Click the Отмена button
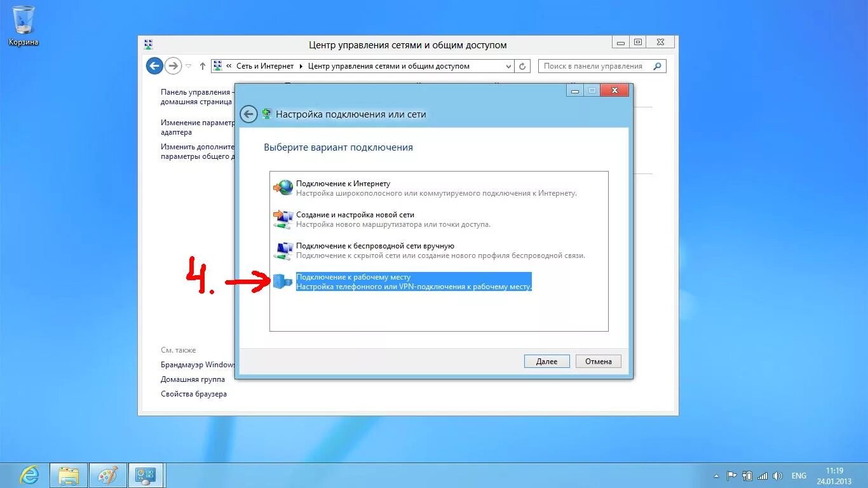The width and height of the screenshot is (868, 488). point(599,362)
